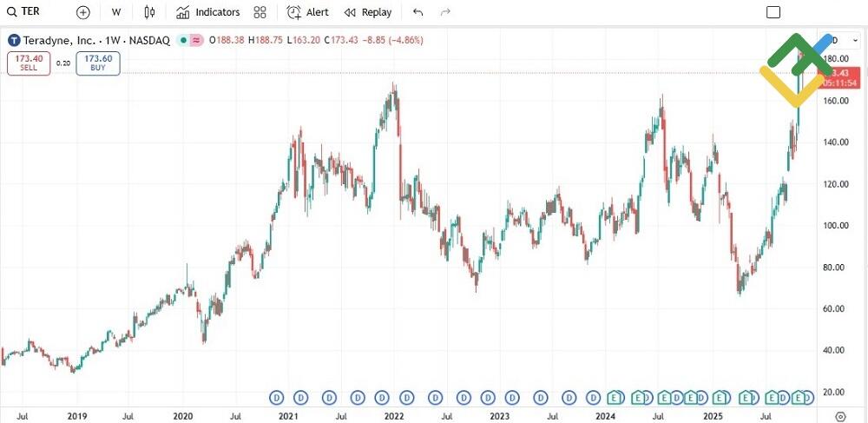The image size is (868, 423).
Task: Open the Indicators dialog
Action: click(x=208, y=12)
